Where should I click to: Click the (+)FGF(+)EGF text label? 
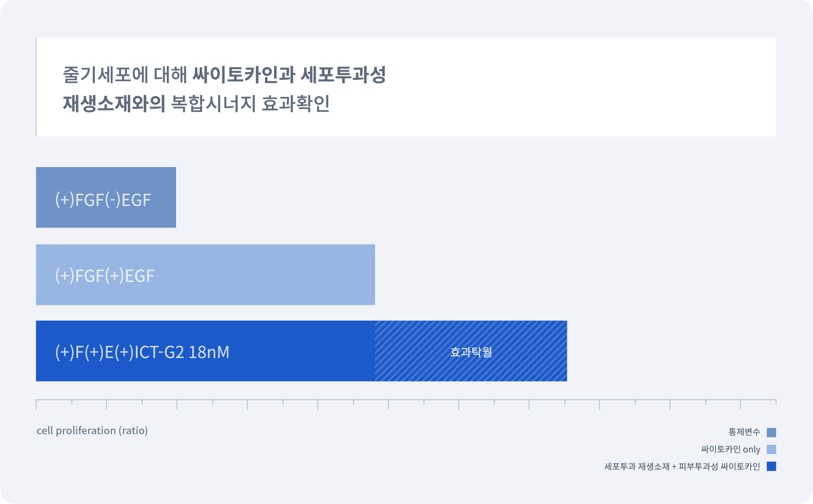105,276
